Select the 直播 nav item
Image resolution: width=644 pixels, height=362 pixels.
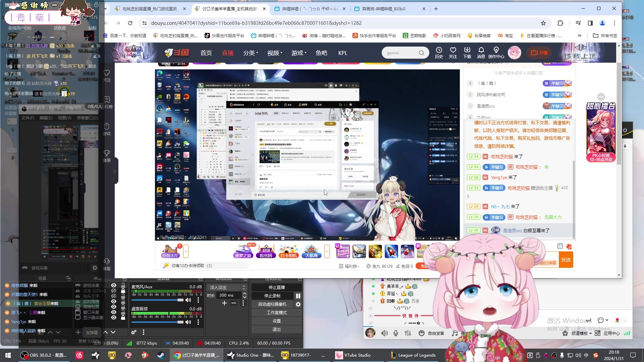(228, 53)
